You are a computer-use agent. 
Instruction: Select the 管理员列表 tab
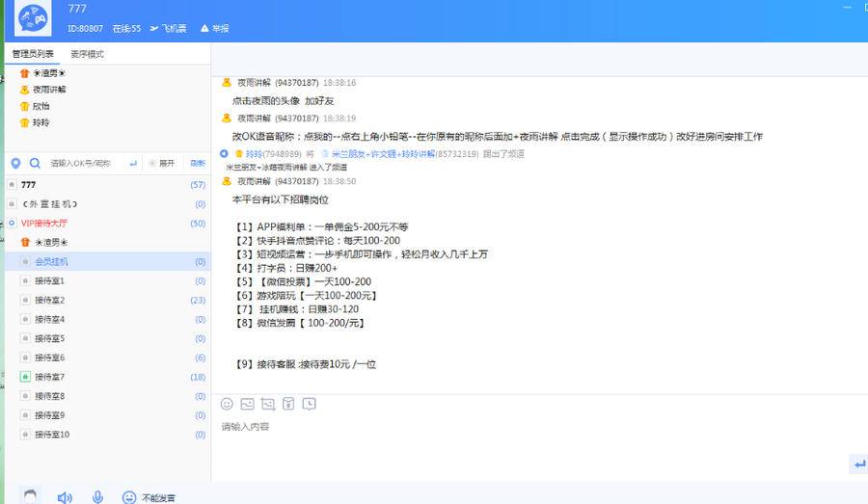pos(33,54)
